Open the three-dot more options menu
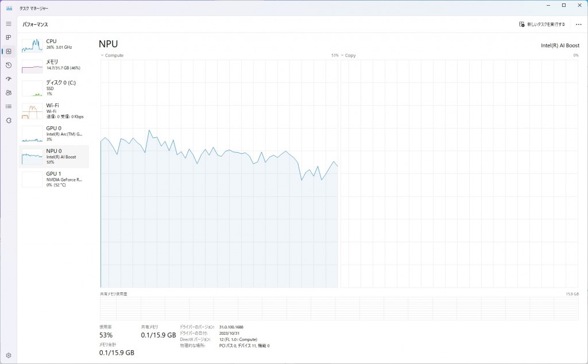The height and width of the screenshot is (364, 588). pos(578,25)
